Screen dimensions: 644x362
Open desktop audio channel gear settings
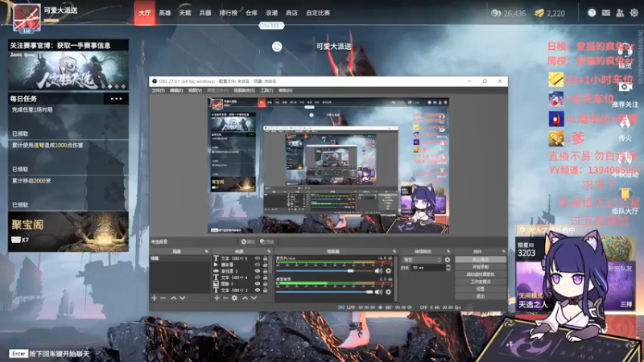click(x=388, y=292)
